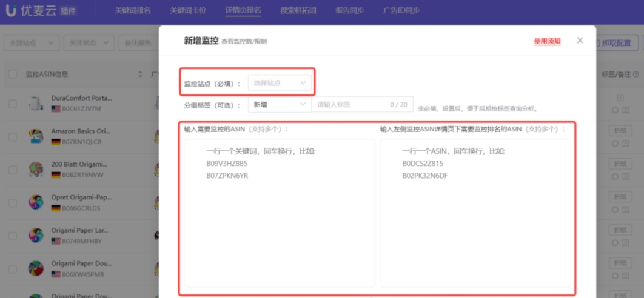This screenshot has height=298, width=644.
Task: Click color circle in DuraComfort row
Action: coord(615,110)
